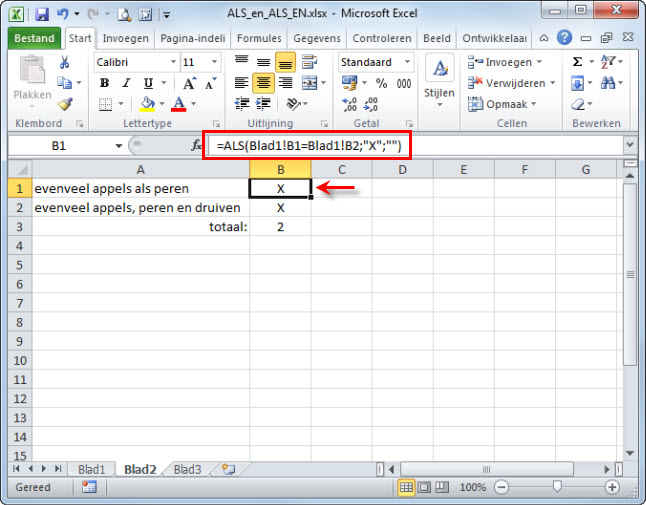Open the Stijlen styles gallery

440,82
